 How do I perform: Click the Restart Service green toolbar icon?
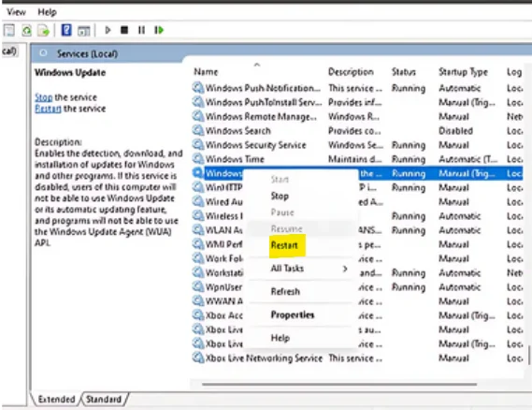tap(159, 31)
